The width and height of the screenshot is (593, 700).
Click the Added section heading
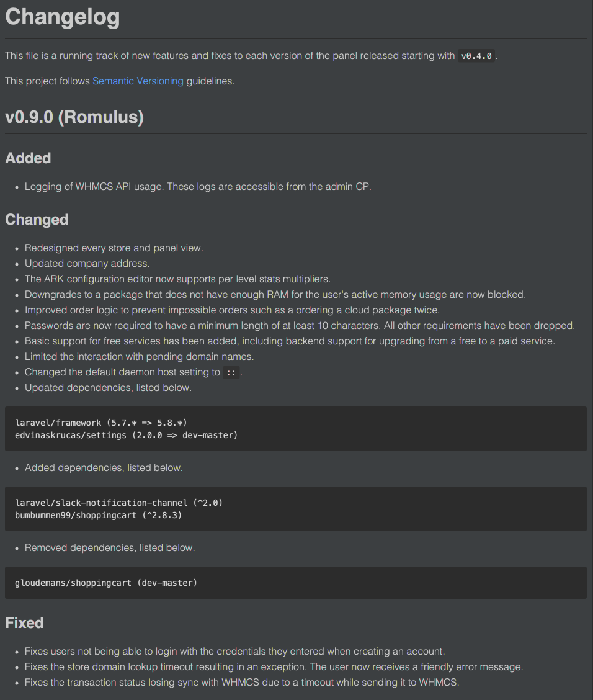coord(28,158)
